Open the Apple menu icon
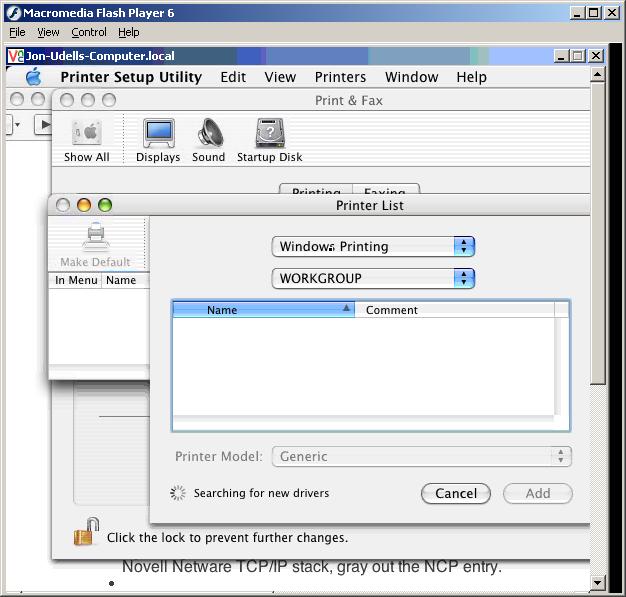Image resolution: width=626 pixels, height=597 pixels. pos(34,76)
